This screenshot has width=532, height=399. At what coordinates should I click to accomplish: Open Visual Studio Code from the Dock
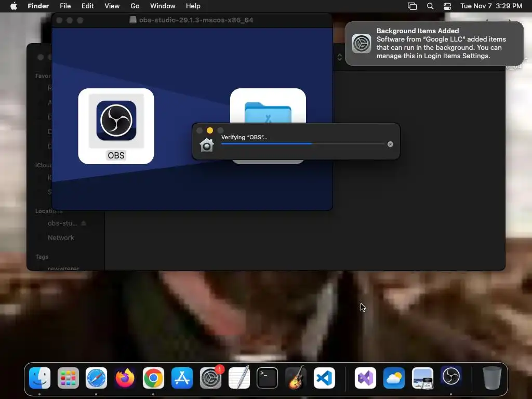coord(324,378)
